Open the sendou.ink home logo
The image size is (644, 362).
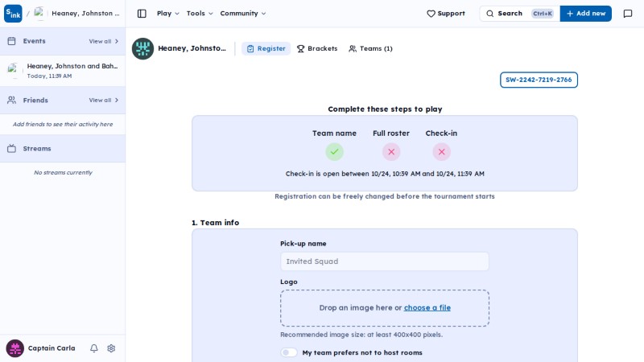pos(13,14)
